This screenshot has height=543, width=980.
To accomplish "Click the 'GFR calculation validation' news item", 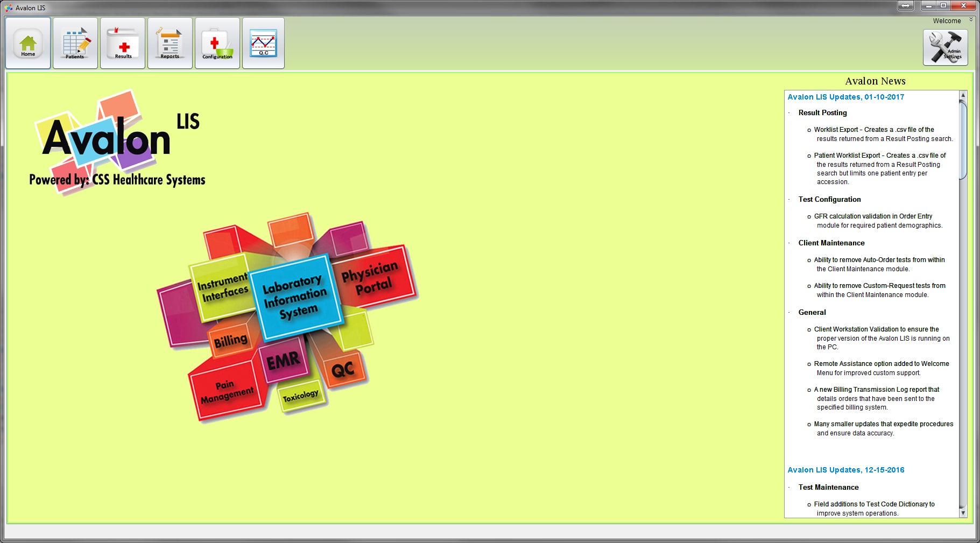I will point(875,221).
